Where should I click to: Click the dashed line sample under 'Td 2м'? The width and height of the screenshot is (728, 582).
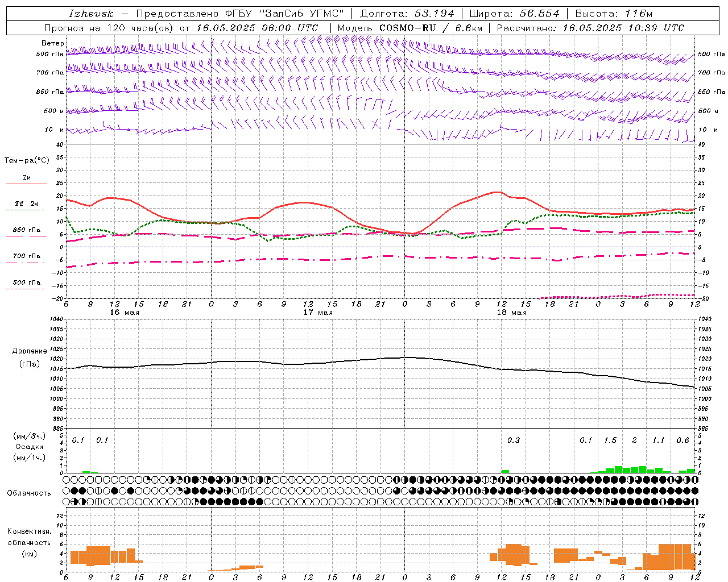[26, 210]
